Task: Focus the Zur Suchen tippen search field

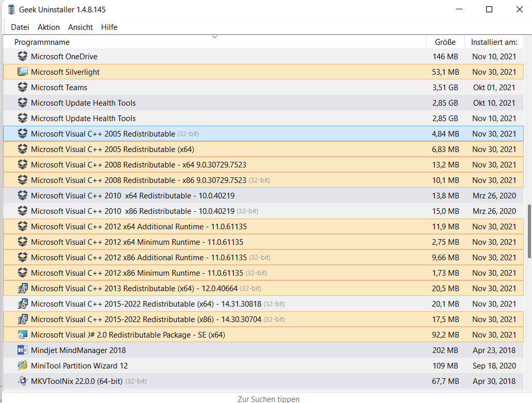Action: click(x=268, y=399)
